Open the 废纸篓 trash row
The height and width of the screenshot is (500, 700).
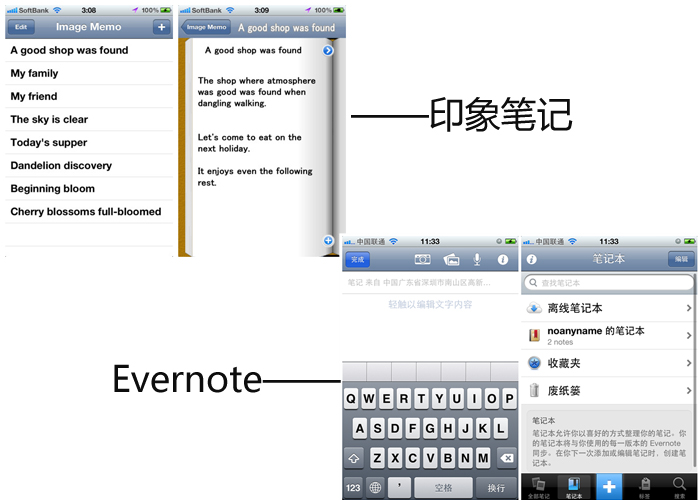tap(608, 391)
